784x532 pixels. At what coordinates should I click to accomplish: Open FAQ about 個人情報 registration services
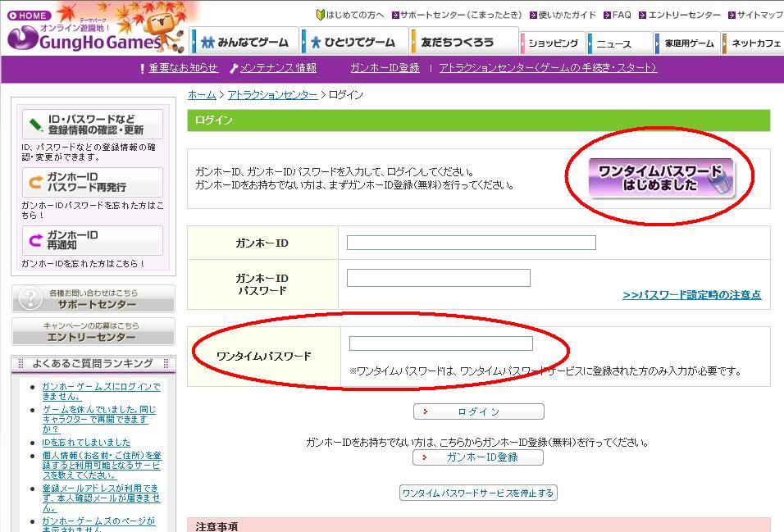click(102, 465)
